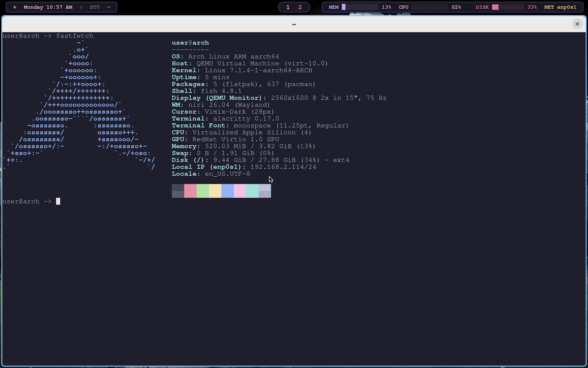
Task: Click the Terminal Font: monospace line
Action: (260, 126)
